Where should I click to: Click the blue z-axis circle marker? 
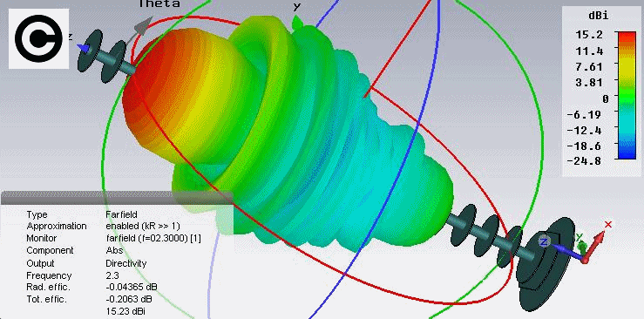click(544, 241)
